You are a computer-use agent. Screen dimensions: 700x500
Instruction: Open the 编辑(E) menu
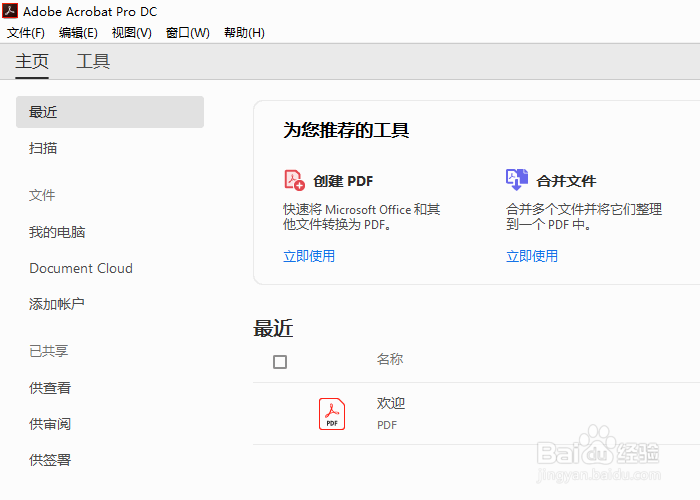(78, 33)
